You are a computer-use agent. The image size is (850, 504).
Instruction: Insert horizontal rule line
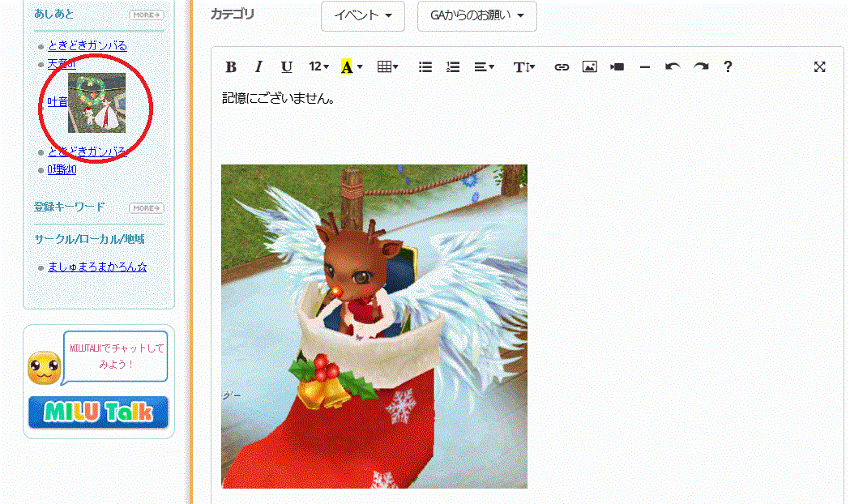[645, 67]
